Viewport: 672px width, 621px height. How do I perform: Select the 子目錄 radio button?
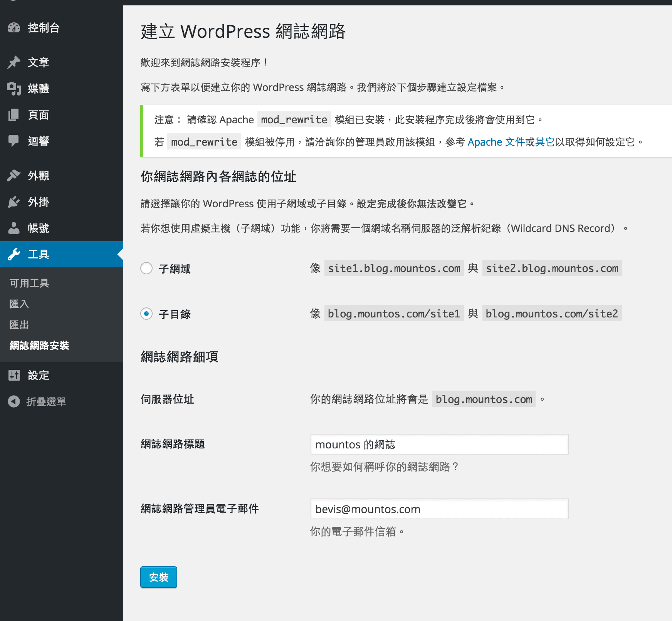[x=146, y=314]
